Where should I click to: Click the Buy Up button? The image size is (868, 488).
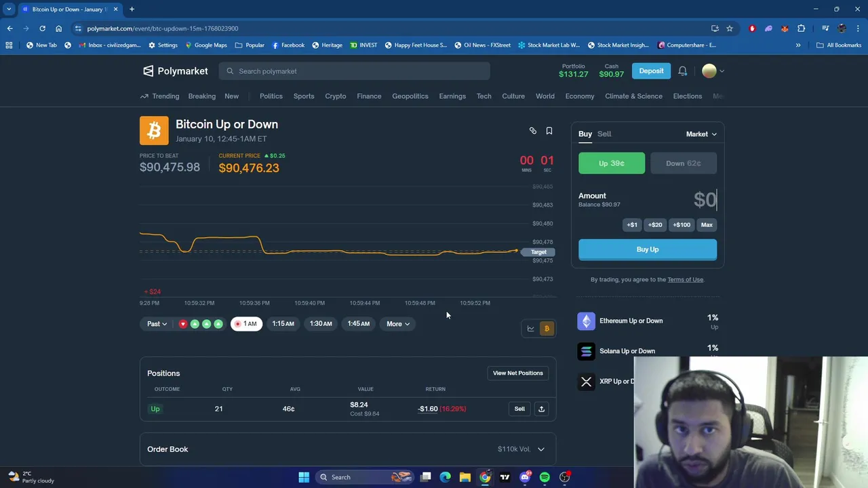(x=648, y=249)
